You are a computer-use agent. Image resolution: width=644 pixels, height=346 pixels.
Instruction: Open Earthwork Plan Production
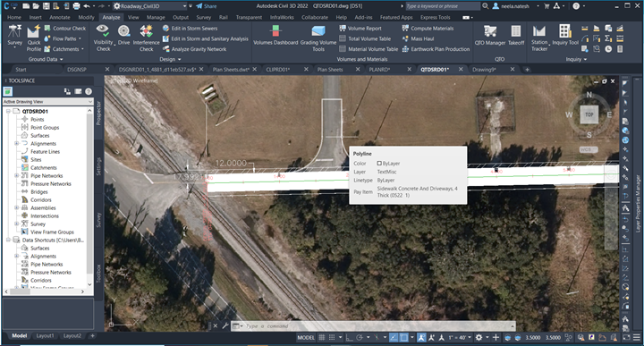click(x=436, y=49)
